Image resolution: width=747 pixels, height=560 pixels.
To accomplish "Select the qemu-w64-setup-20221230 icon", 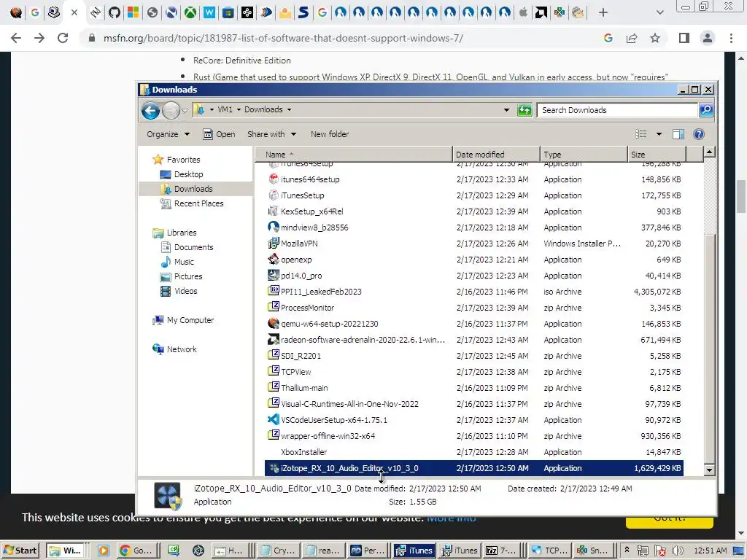I will coord(273,324).
